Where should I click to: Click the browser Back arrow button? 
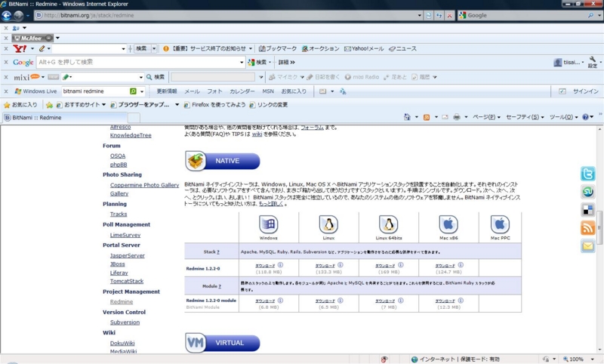coord(7,15)
